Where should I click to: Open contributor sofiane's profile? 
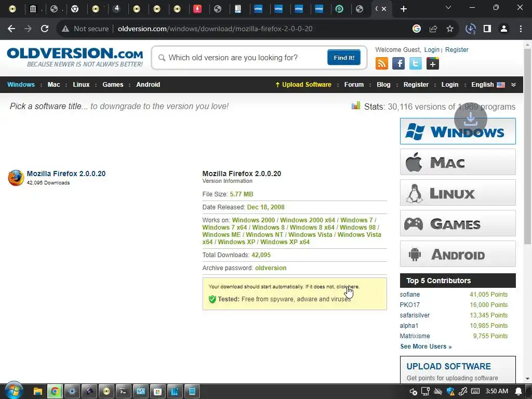click(409, 295)
